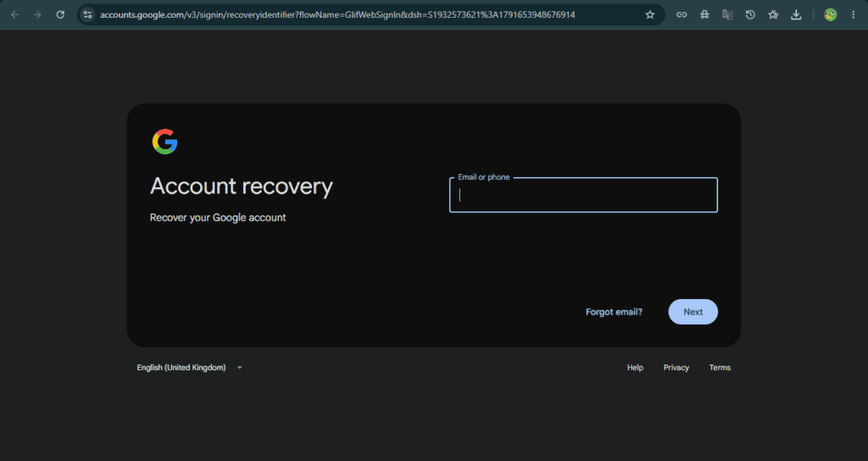Open the bookmarks star toolbar icon
868x461 pixels.
[773, 15]
